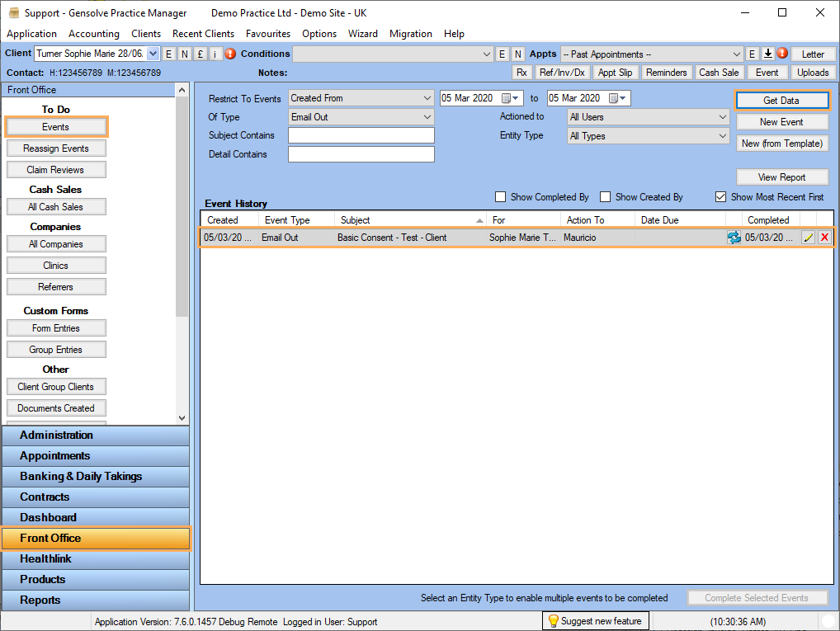
Task: Open the Accounting menu
Action: [93, 34]
